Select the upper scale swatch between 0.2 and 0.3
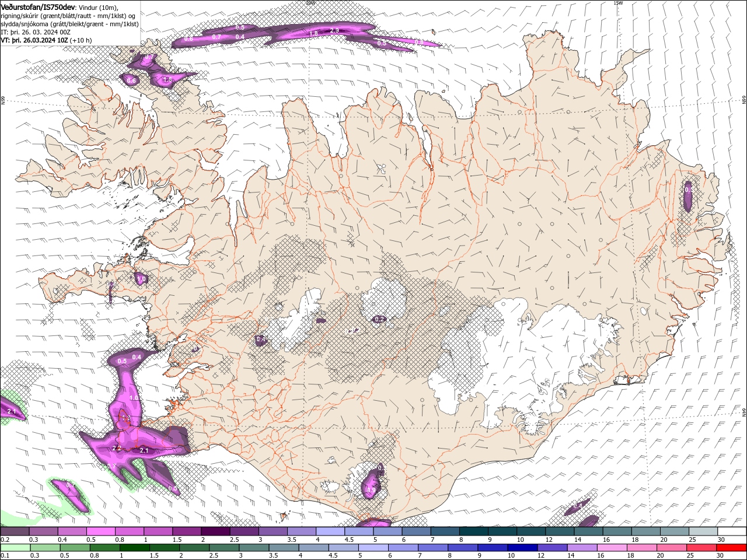Screen dimensions: 747x560 point(15,531)
